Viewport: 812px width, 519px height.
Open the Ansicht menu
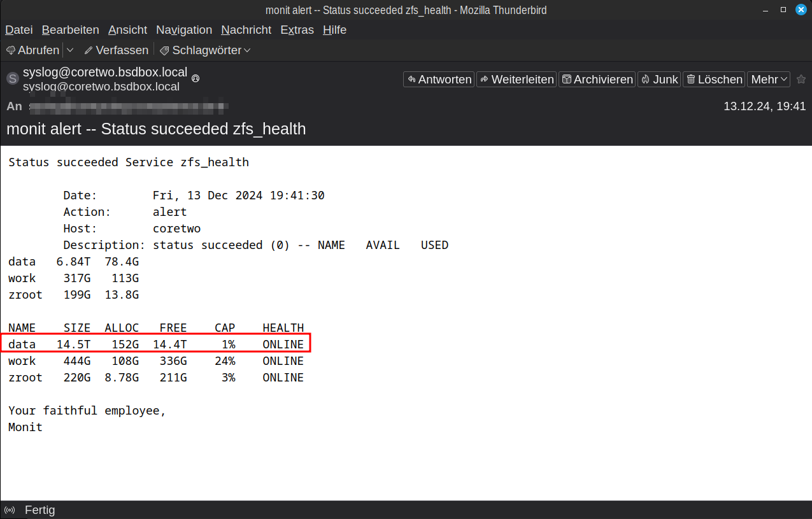pos(127,30)
